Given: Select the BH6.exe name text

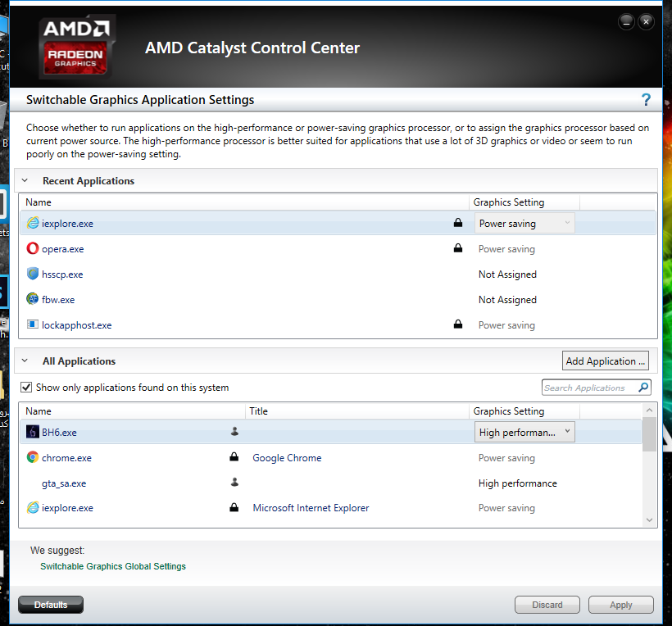Looking at the screenshot, I should pyautogui.click(x=59, y=433).
